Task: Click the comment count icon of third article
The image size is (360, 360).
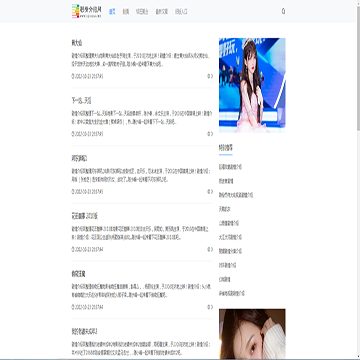Action: coord(210,192)
